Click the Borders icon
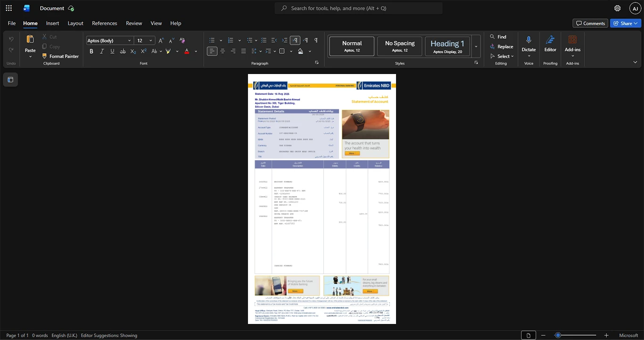 tap(282, 51)
